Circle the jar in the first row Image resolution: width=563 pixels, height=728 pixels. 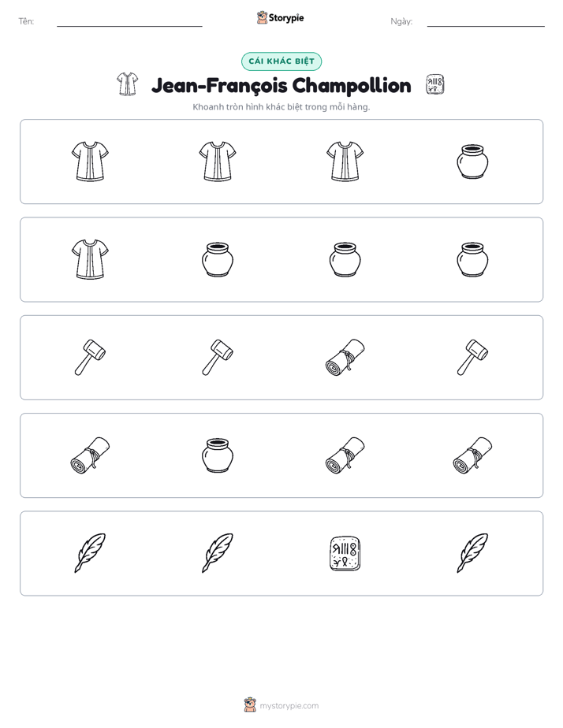point(472,162)
